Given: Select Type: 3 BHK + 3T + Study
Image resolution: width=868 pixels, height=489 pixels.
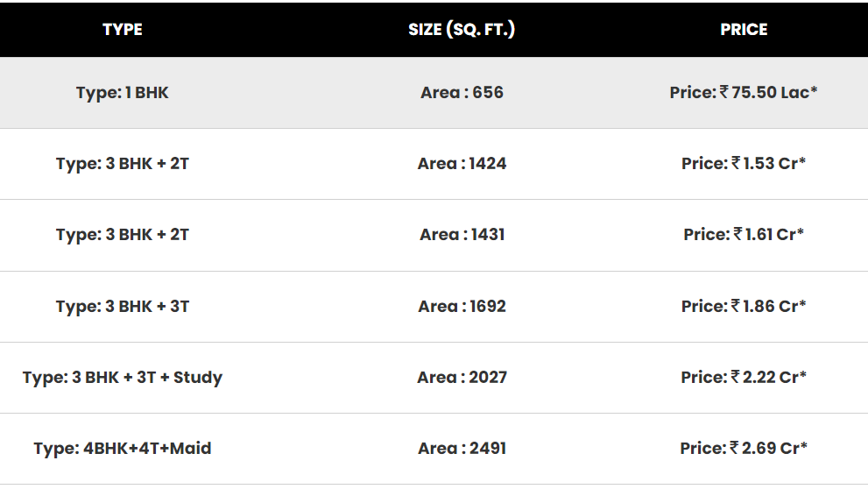Looking at the screenshot, I should [123, 378].
